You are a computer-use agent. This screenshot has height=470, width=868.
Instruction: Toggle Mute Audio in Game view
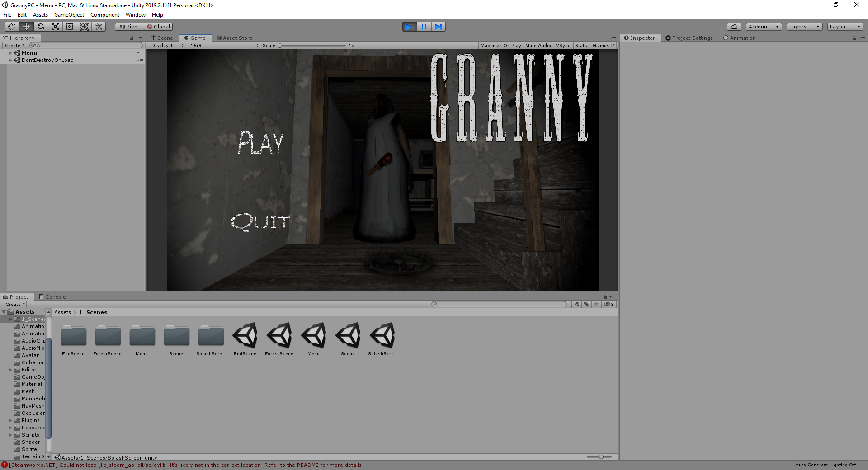[538, 46]
